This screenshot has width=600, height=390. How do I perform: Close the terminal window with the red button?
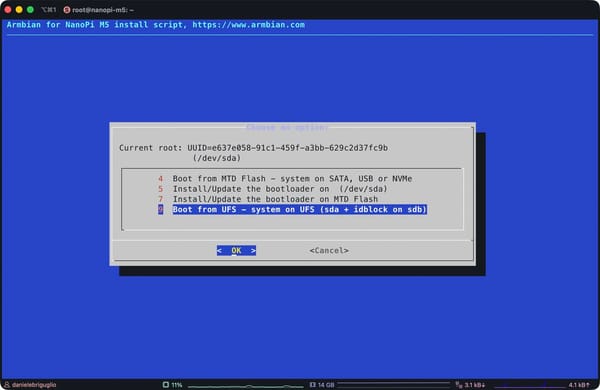tap(8, 10)
